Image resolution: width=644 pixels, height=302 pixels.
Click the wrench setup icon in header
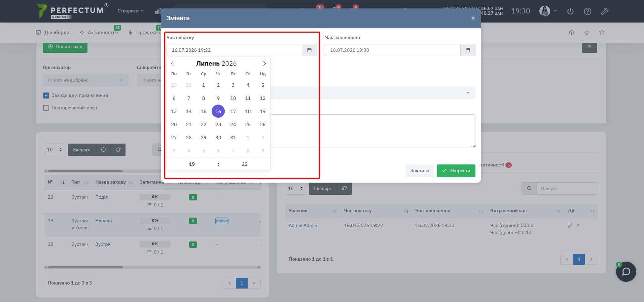[605, 11]
